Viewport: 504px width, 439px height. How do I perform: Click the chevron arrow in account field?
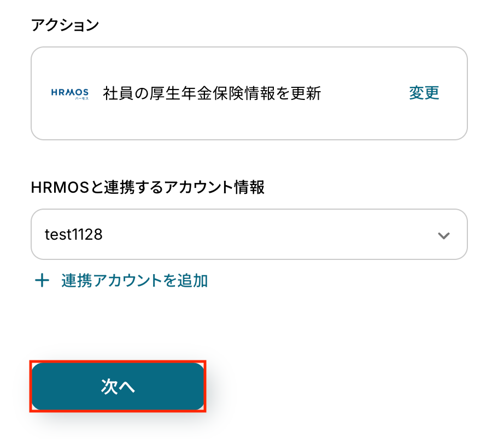click(443, 235)
